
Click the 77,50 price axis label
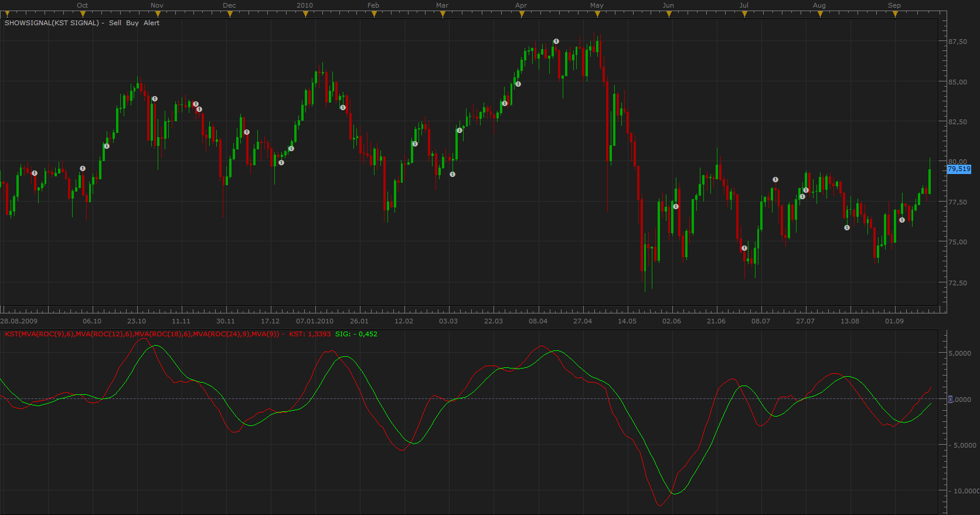pos(958,202)
